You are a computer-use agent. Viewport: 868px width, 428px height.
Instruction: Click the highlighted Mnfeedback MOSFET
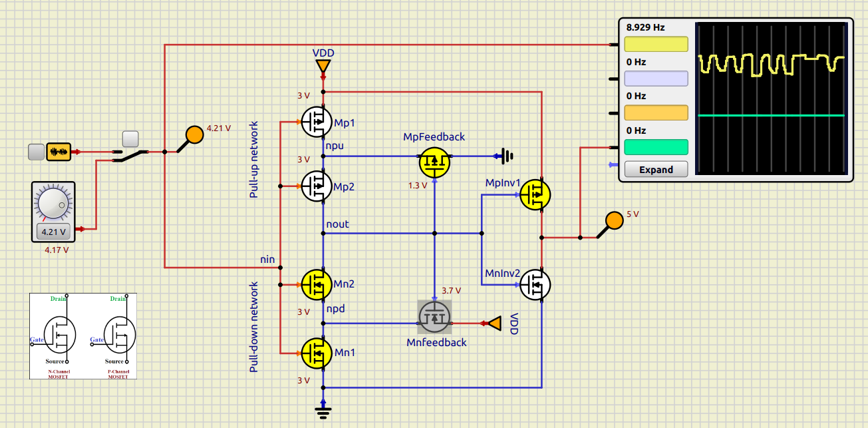click(x=434, y=317)
